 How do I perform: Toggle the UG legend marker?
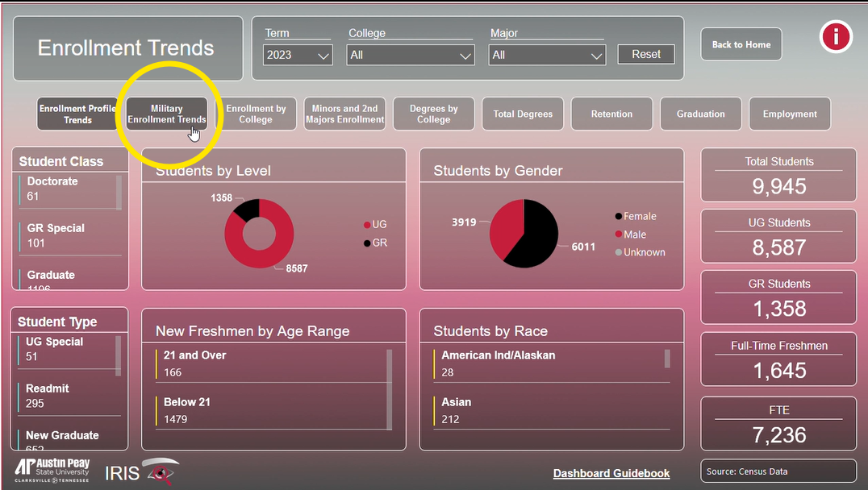coord(367,225)
